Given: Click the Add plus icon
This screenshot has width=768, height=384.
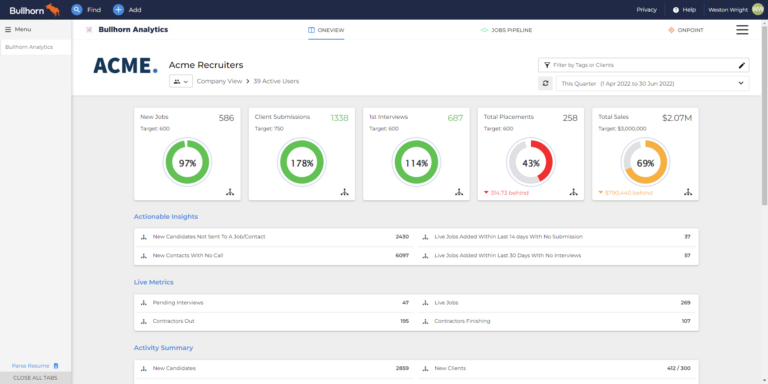Looking at the screenshot, I should 118,10.
